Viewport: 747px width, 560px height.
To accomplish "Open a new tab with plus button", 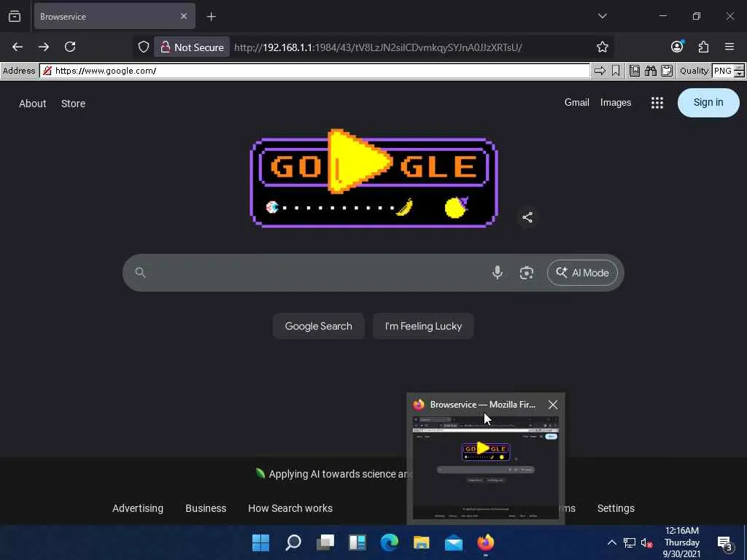I will [212, 16].
